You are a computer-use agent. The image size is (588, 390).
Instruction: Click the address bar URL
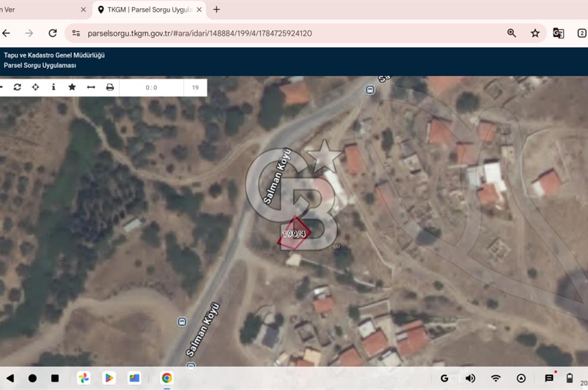199,33
